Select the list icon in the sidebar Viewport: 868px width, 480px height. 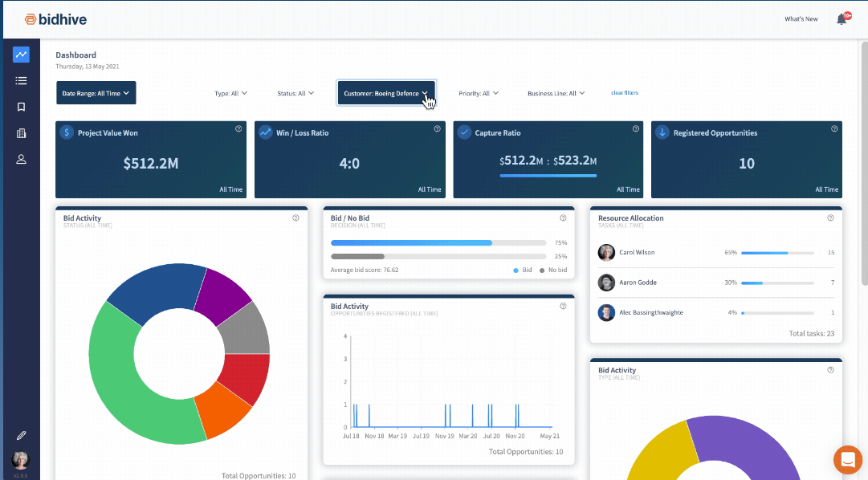[21, 80]
